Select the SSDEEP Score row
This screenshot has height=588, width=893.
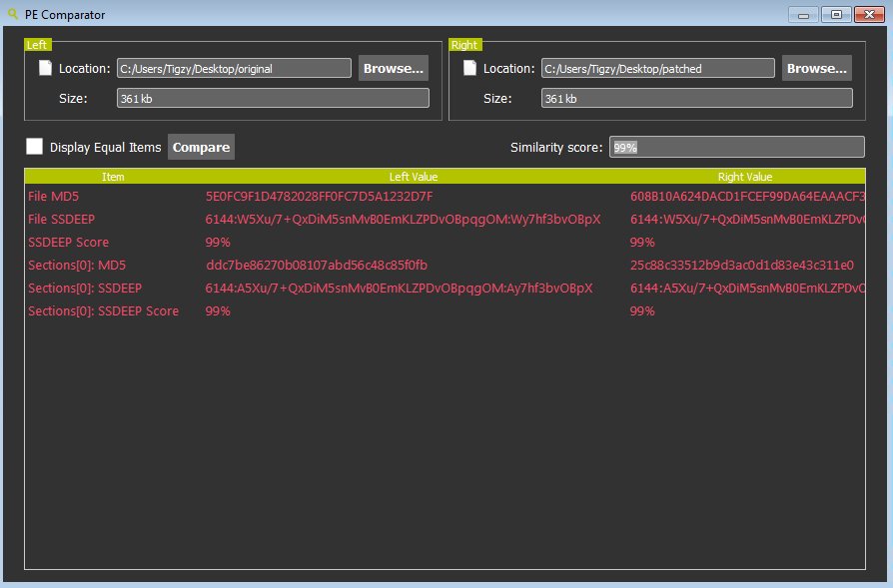[x=445, y=242]
